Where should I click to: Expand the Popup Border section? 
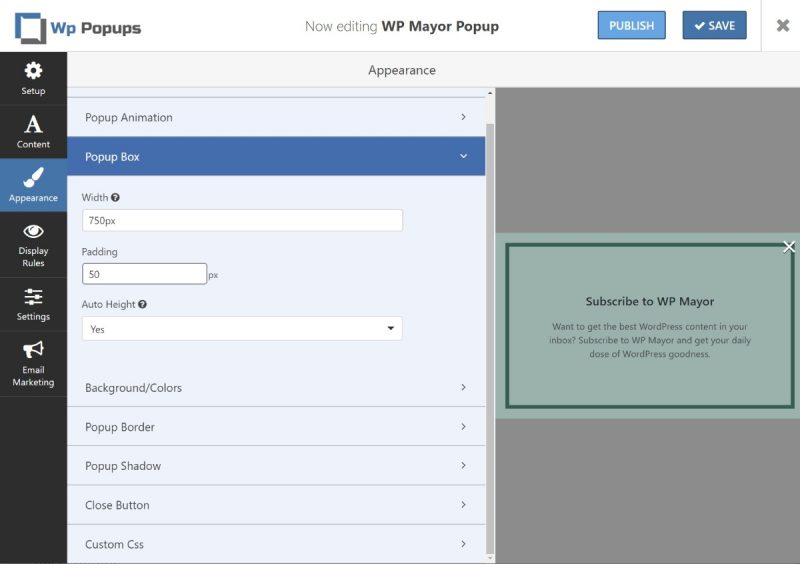coord(276,427)
